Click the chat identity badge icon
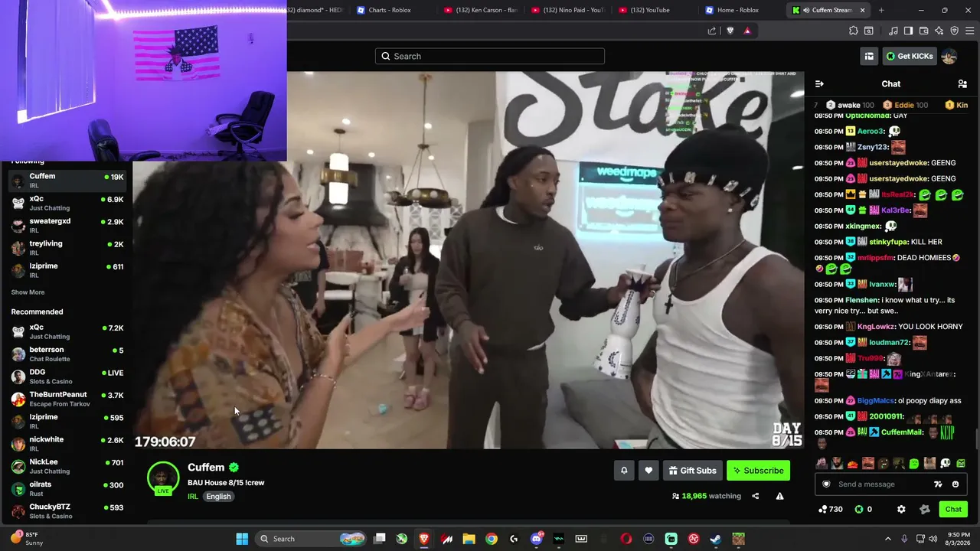This screenshot has width=980, height=551. (x=826, y=484)
